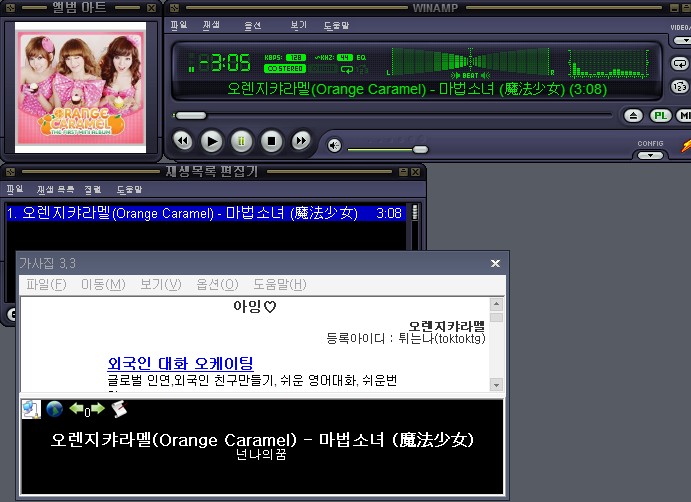The image size is (691, 502).
Task: Pause the current song
Action: (x=241, y=141)
